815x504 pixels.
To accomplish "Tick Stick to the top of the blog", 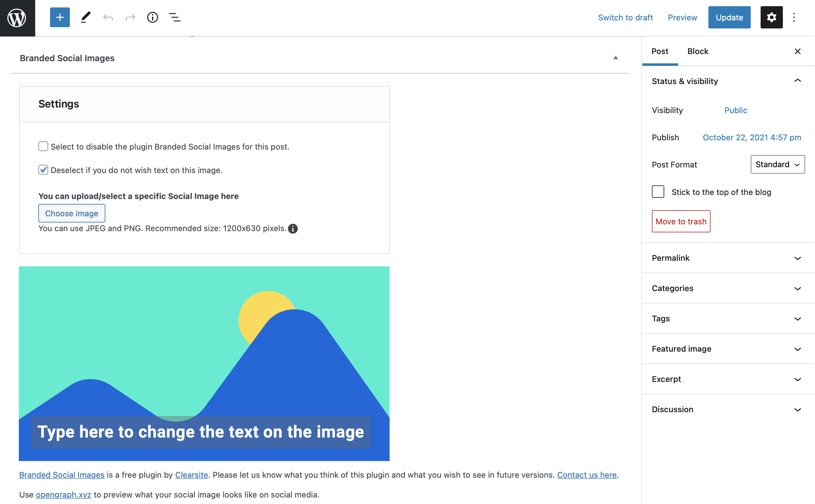I will (x=658, y=192).
